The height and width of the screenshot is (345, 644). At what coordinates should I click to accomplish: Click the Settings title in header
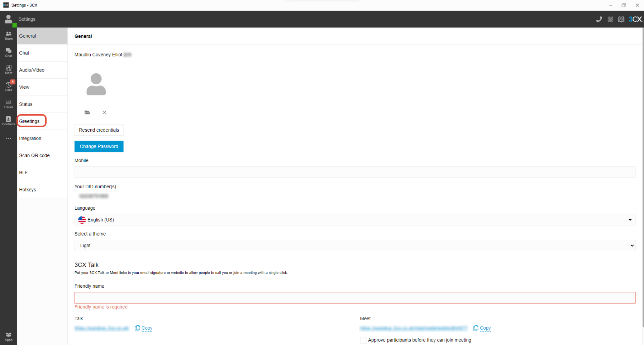point(27,19)
